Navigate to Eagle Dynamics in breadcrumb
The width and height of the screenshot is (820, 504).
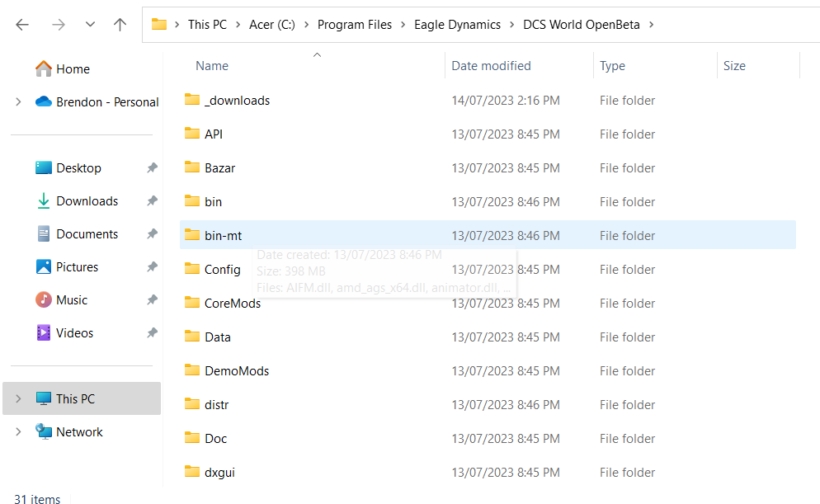click(457, 25)
